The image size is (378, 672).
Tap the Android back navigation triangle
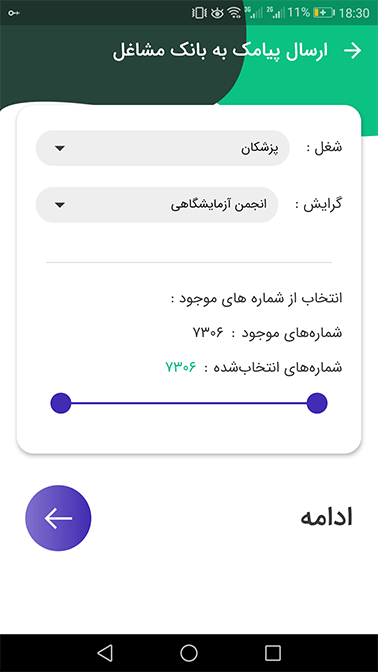click(105, 653)
